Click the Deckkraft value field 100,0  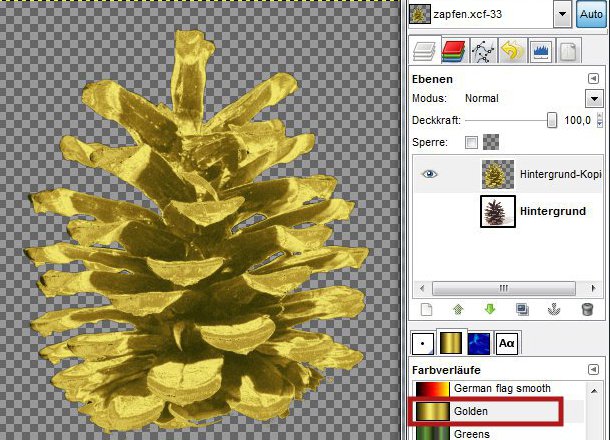click(x=577, y=120)
